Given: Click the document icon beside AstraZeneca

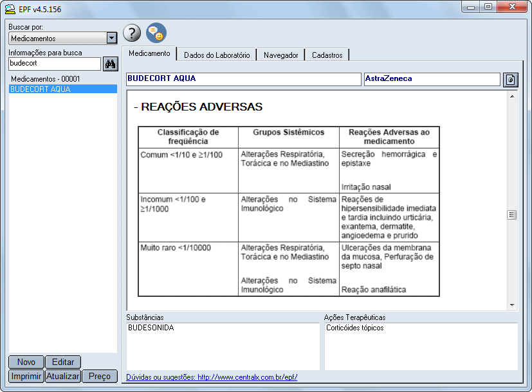Looking at the screenshot, I should coord(510,80).
